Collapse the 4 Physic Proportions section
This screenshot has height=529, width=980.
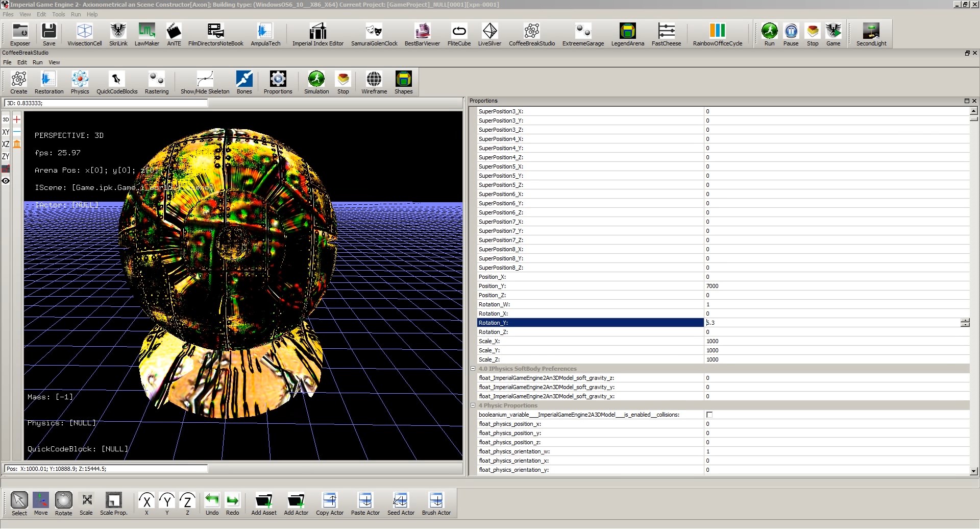[473, 405]
